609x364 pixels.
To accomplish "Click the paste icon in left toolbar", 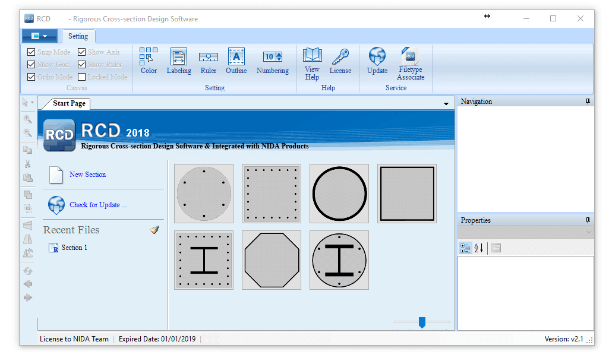I will click(27, 178).
